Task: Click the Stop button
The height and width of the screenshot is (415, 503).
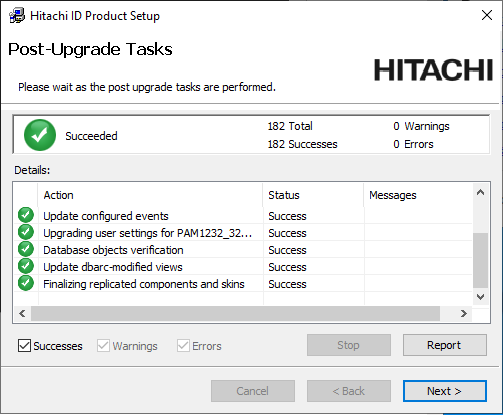Action: [349, 345]
